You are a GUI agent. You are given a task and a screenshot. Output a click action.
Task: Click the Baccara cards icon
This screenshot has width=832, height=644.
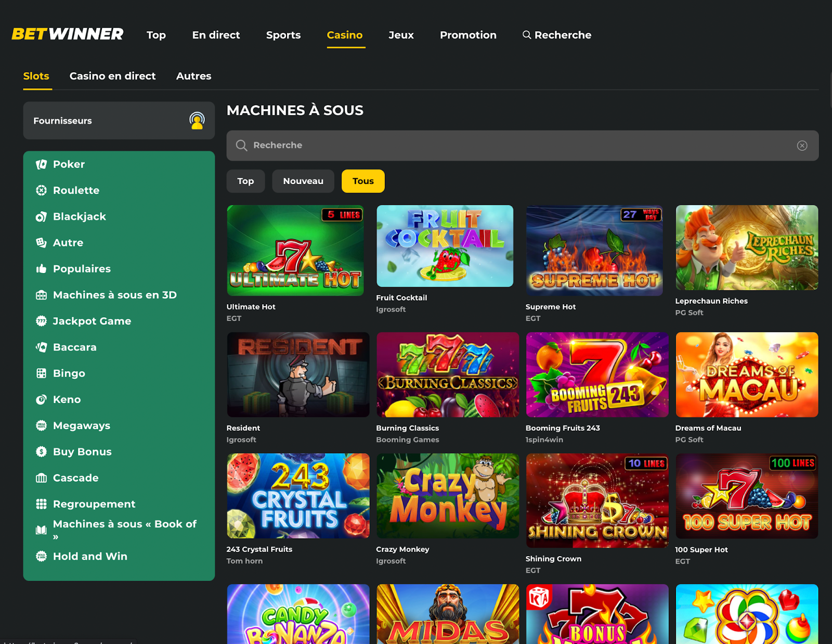tap(41, 347)
